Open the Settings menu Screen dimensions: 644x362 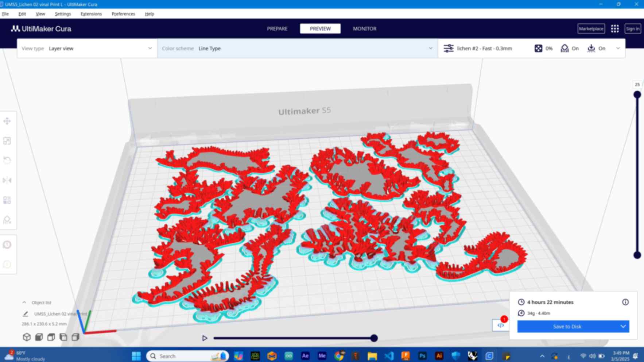pos(63,14)
